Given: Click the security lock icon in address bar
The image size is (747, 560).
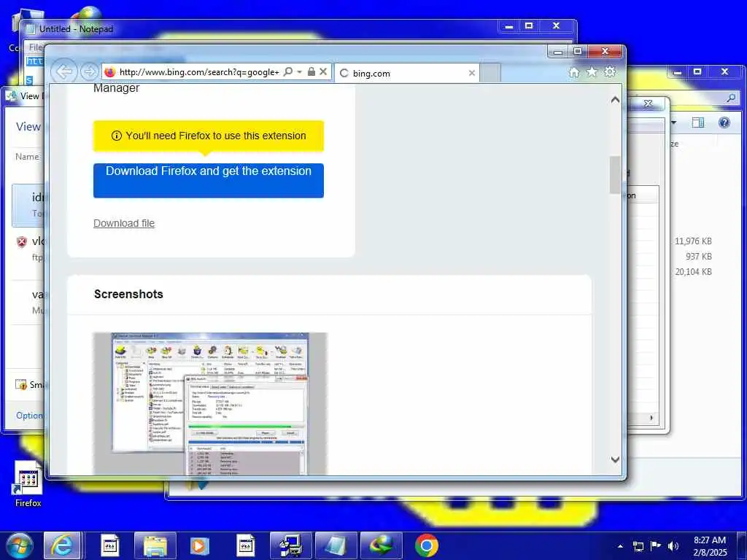Looking at the screenshot, I should tap(311, 72).
